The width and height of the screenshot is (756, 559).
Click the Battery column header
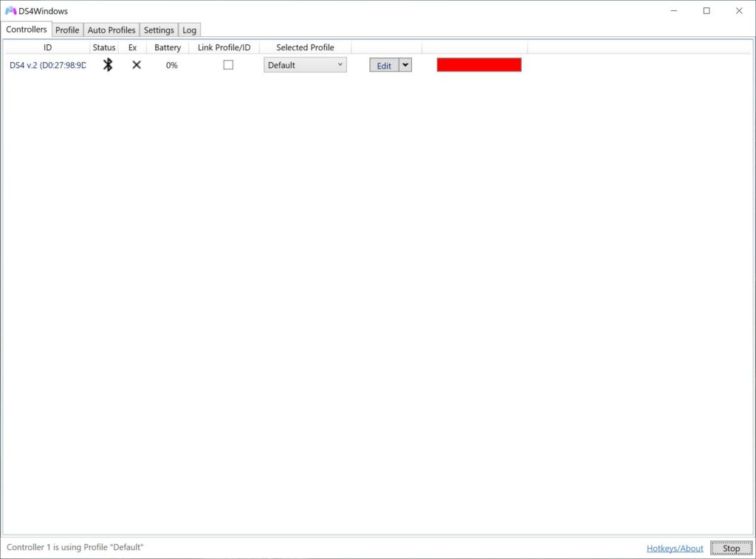click(x=168, y=47)
